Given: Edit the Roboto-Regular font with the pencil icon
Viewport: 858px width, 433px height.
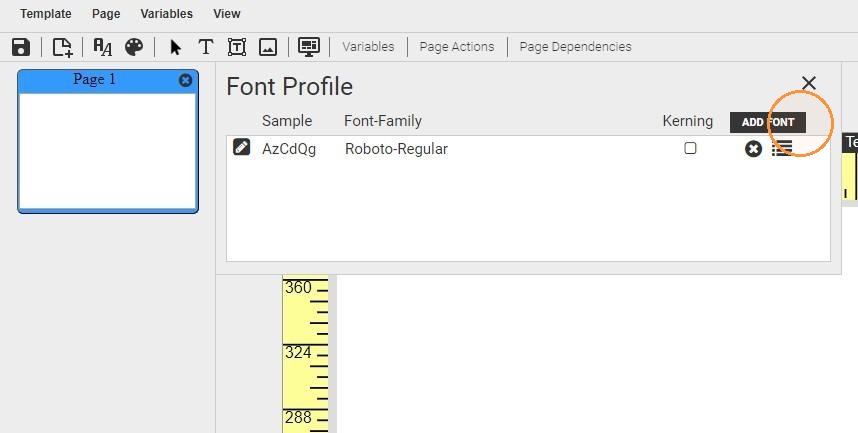Looking at the screenshot, I should [x=241, y=147].
